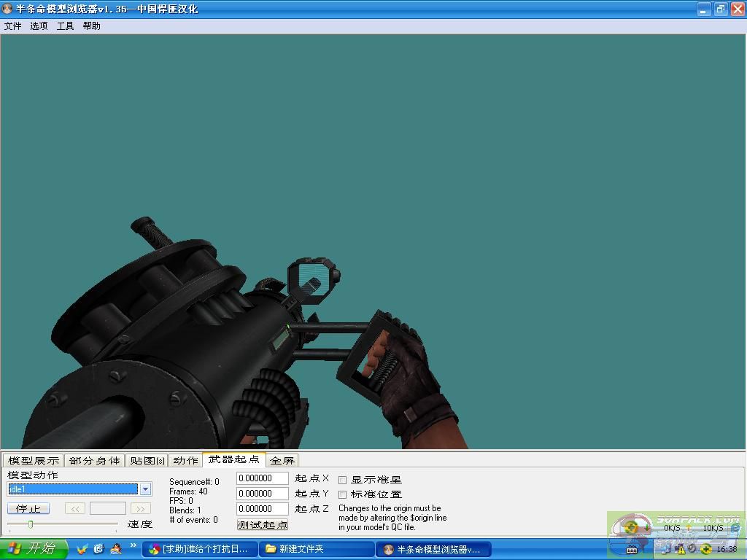This screenshot has width=747, height=560.
Task: Open the 工具 menu
Action: [x=65, y=26]
